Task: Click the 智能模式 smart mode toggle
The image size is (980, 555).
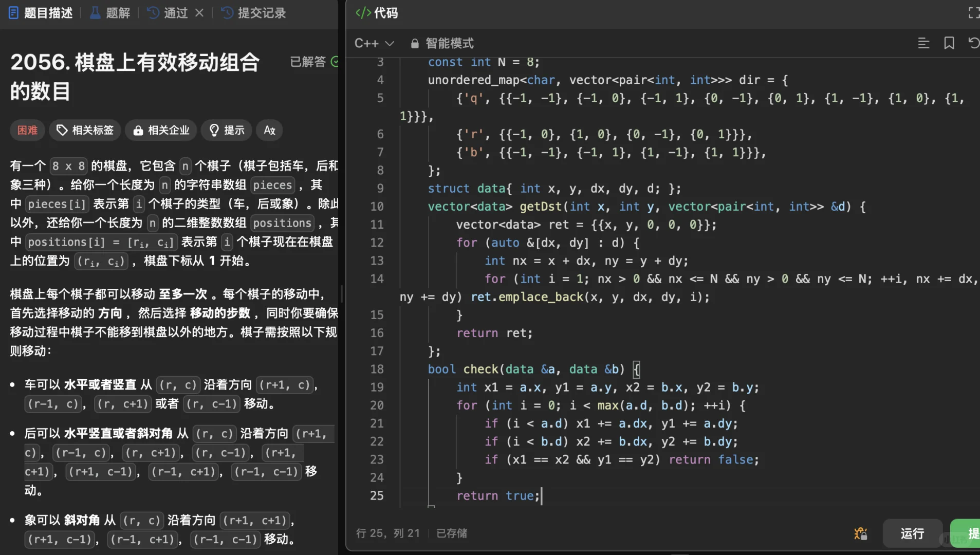Action: pos(442,43)
